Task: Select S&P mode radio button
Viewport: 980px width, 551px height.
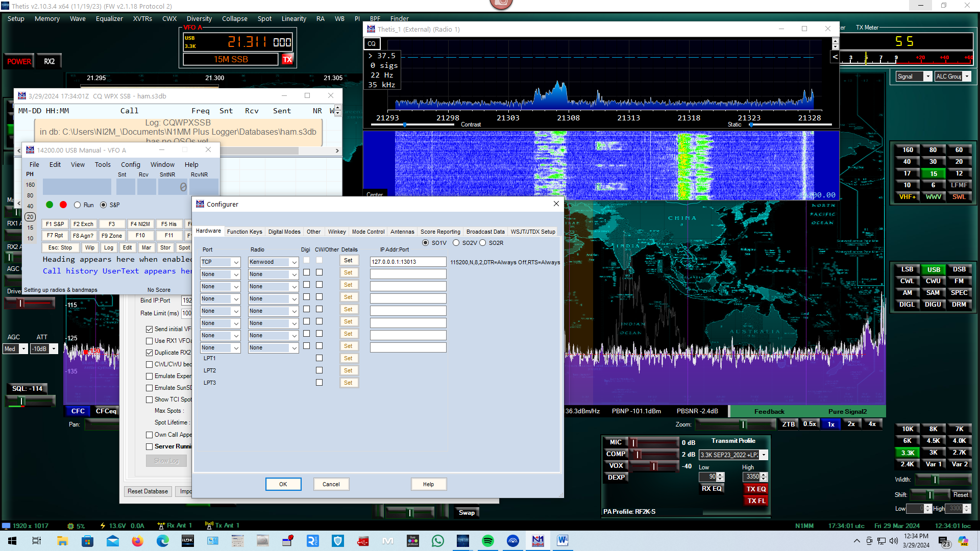Action: coord(103,205)
